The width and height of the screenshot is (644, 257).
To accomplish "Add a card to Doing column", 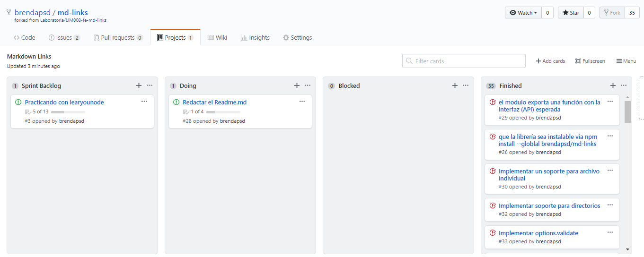I will (297, 86).
